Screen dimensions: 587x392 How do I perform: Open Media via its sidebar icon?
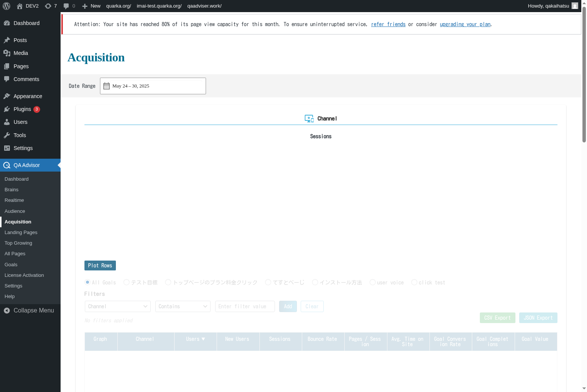7,53
